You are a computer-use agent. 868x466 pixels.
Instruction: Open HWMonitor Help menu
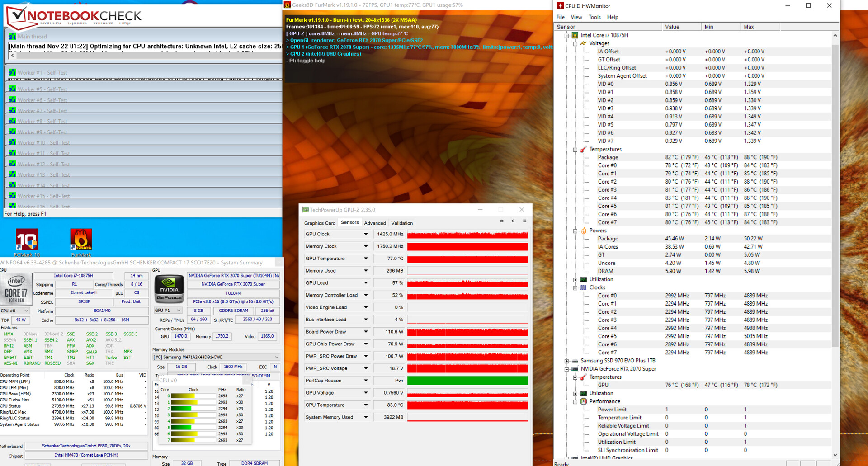click(613, 17)
